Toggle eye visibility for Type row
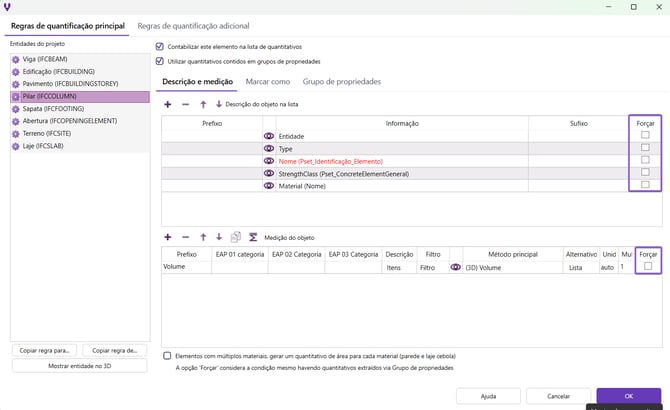The width and height of the screenshot is (670, 410). (269, 148)
